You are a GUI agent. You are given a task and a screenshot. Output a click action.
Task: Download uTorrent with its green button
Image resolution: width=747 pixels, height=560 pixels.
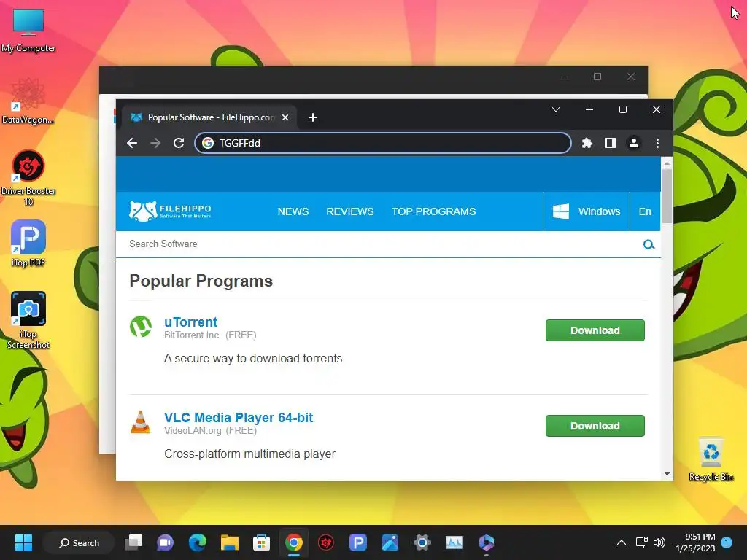point(595,330)
